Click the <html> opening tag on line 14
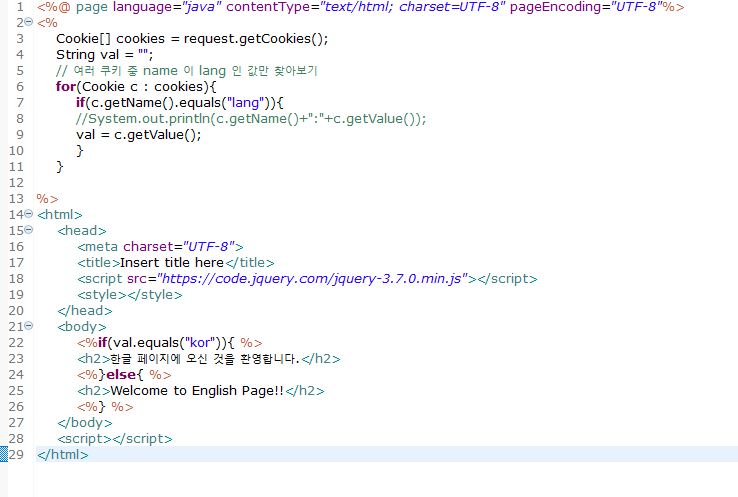The image size is (738, 497). click(x=60, y=215)
